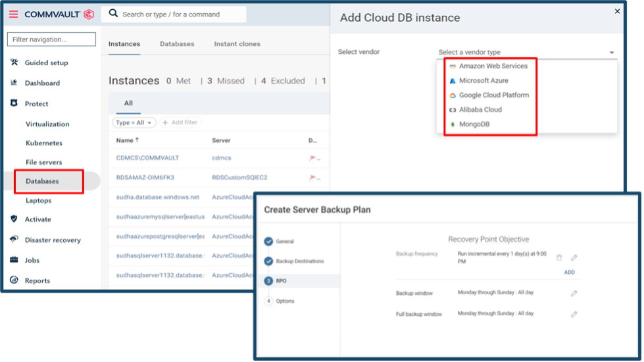Open the cdmcs server link
The width and height of the screenshot is (644, 362).
222,158
